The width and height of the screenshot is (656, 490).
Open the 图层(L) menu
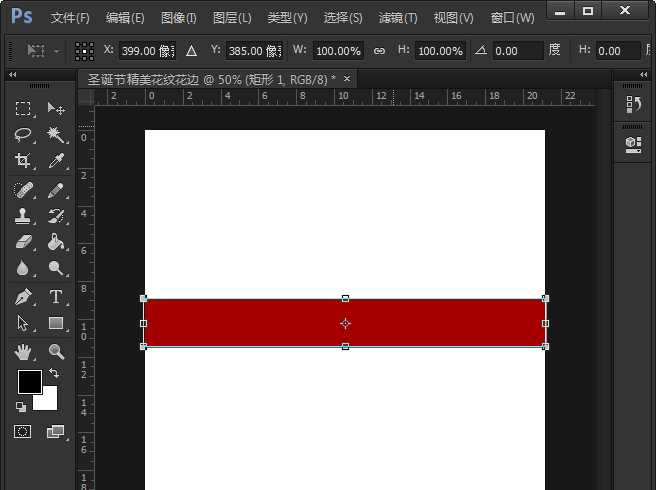coord(232,18)
